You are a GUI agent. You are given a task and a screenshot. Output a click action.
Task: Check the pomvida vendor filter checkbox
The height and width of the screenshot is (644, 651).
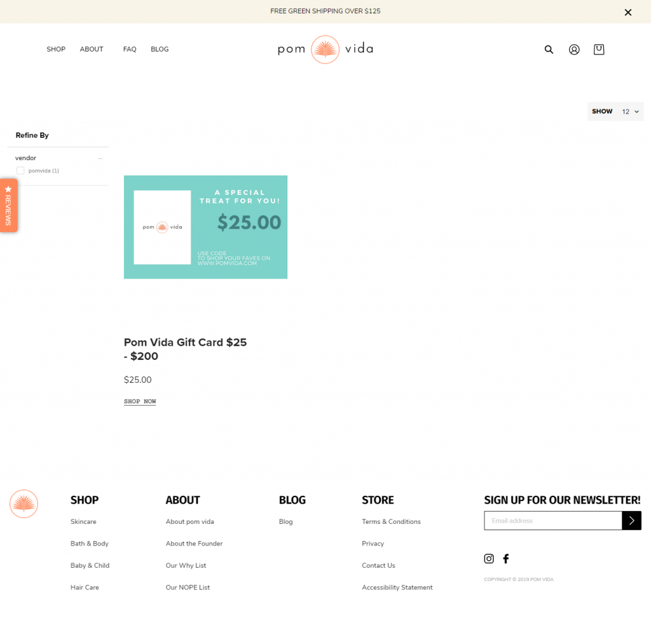tap(20, 170)
